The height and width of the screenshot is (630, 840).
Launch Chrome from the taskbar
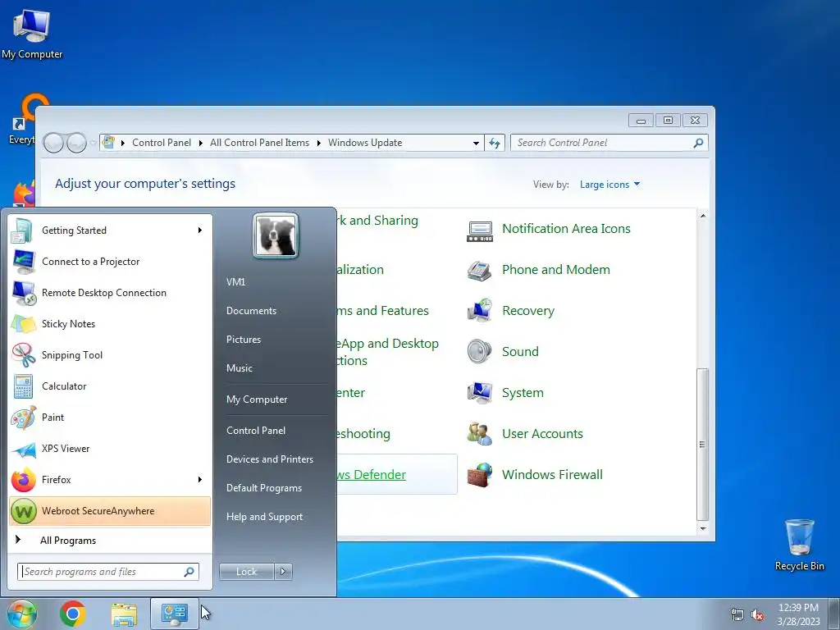(x=73, y=614)
